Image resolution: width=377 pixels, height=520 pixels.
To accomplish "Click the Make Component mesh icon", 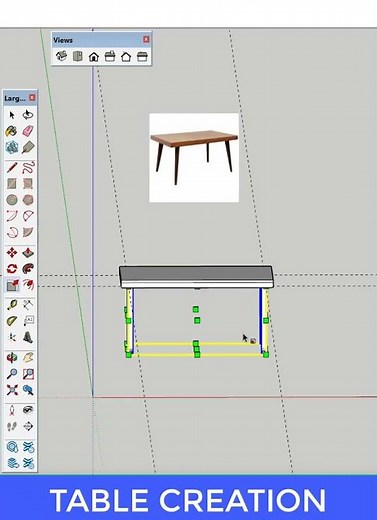I will 12,147.
